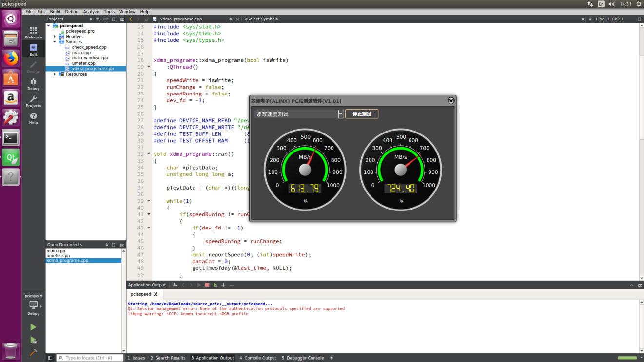Viewport: 644px width, 362px height.
Task: Click the green Run button
Action: point(33,327)
